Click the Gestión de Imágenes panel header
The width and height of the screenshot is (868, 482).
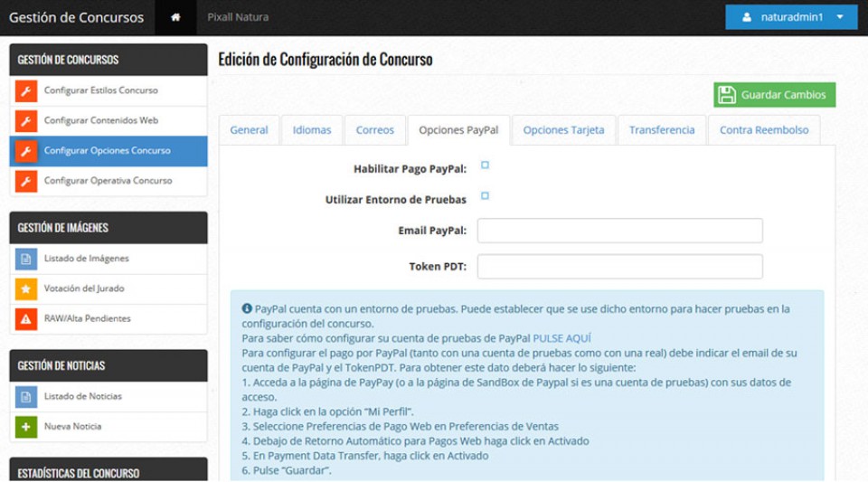(108, 228)
